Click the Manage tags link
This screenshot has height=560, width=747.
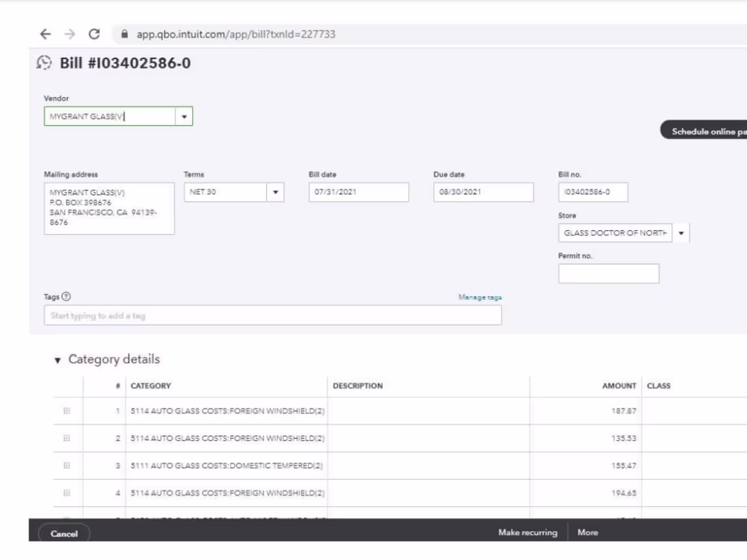(479, 297)
